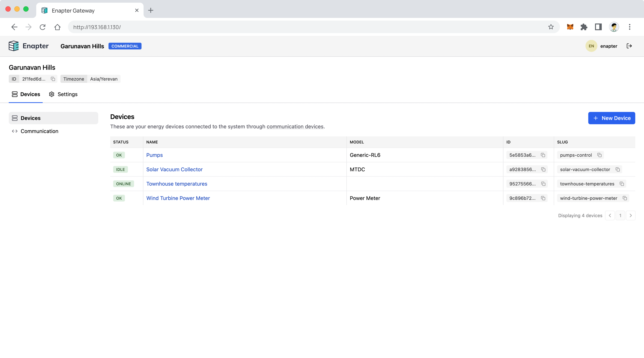
Task: Go to the previous devices page
Action: coord(610,216)
